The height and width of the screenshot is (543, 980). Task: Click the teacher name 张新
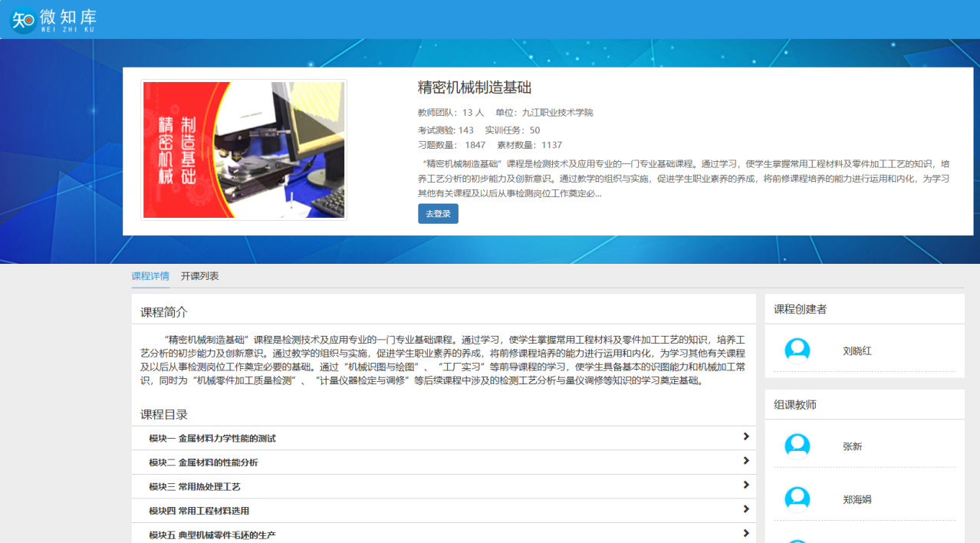coord(853,446)
